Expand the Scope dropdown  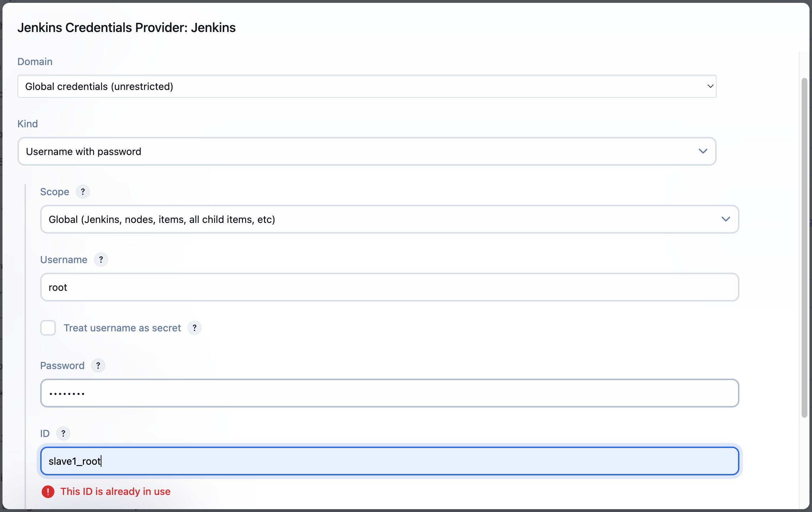tap(390, 219)
